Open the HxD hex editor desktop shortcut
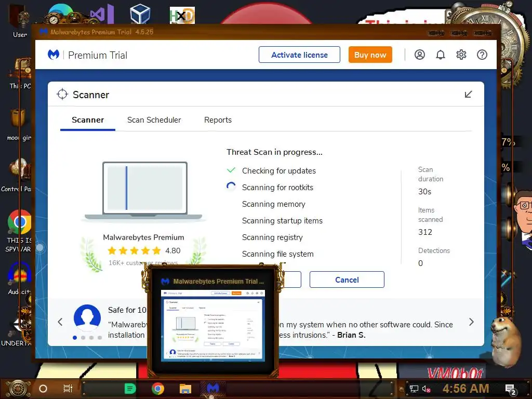This screenshot has height=399, width=532. tap(182, 15)
